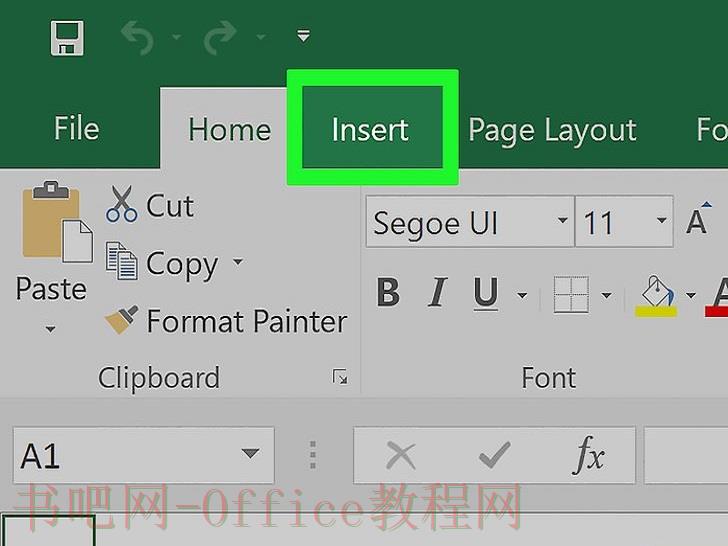Click Increase Font Size icon
The width and height of the screenshot is (728, 546).
699,219
